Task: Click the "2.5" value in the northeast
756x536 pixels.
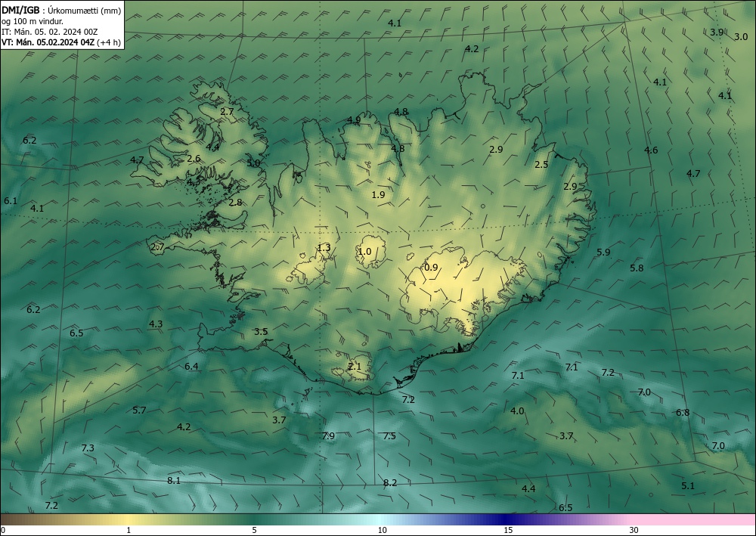Action: 541,164
